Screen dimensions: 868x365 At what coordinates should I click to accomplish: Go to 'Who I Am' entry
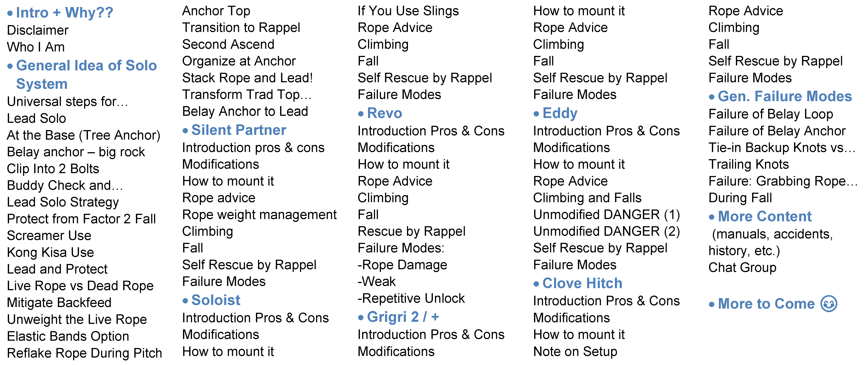point(36,47)
